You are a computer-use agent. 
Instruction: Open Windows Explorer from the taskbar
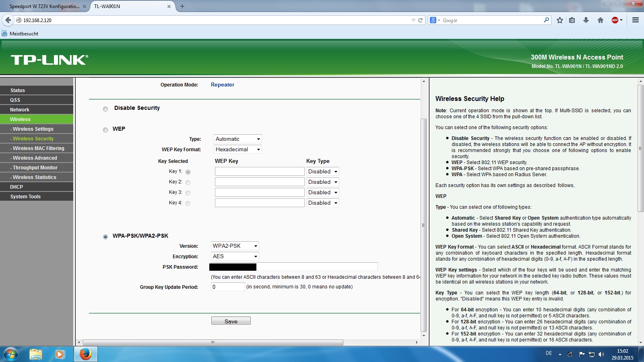[x=36, y=354]
